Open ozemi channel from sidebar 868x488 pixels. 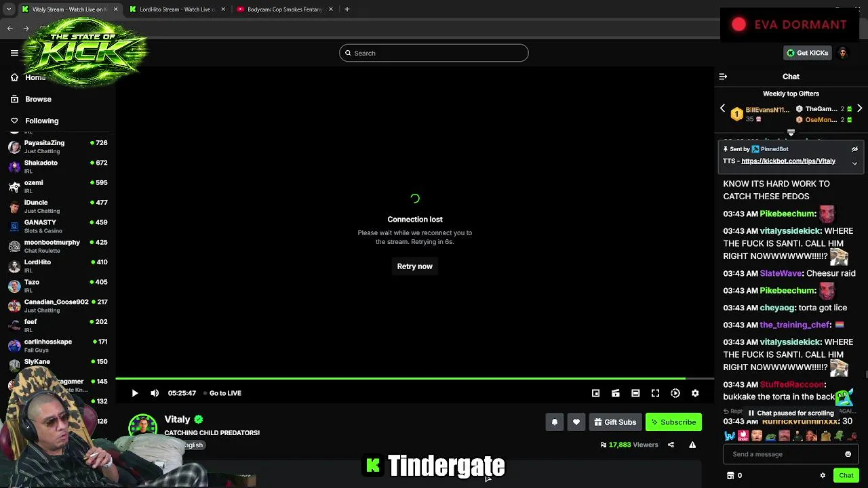pyautogui.click(x=58, y=186)
